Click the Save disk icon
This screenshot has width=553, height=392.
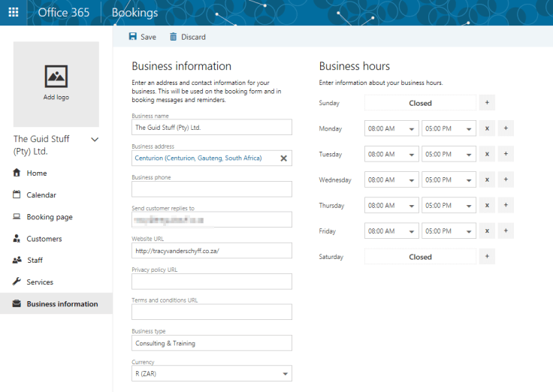(x=133, y=37)
